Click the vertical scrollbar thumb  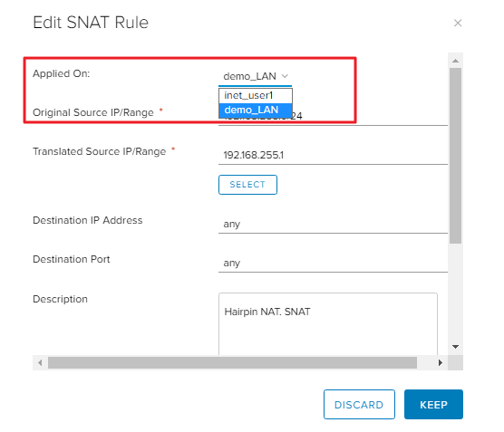tap(455, 156)
